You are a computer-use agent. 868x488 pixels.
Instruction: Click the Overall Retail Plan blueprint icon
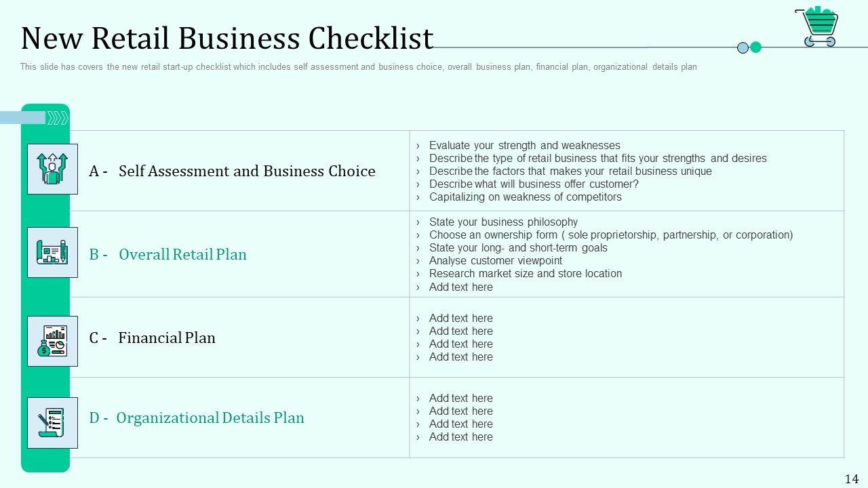(52, 252)
